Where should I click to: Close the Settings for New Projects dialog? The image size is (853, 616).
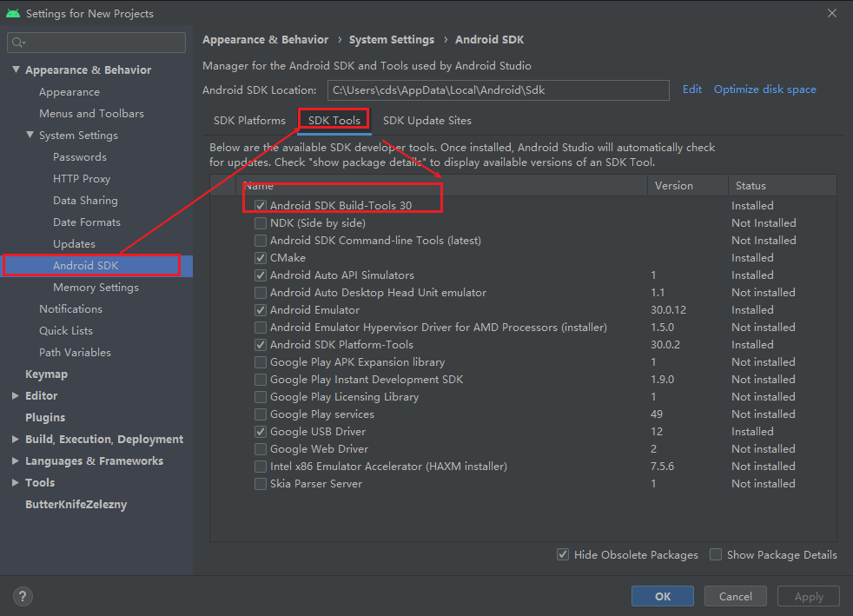click(x=832, y=13)
